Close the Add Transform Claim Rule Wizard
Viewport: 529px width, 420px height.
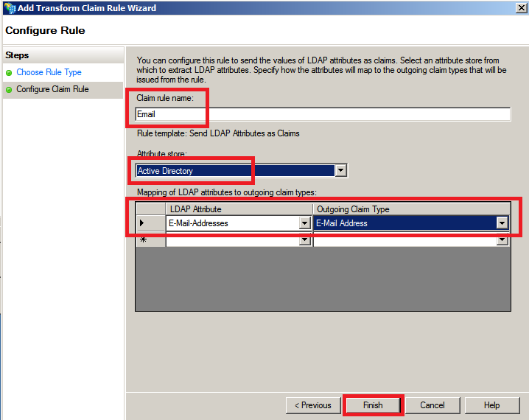pos(521,7)
